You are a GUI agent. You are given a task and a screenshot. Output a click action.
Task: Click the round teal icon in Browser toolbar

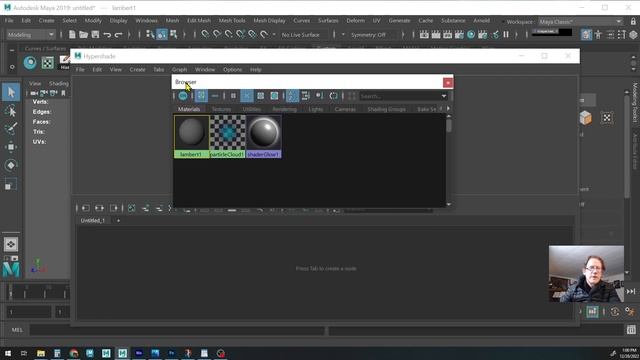coord(183,96)
